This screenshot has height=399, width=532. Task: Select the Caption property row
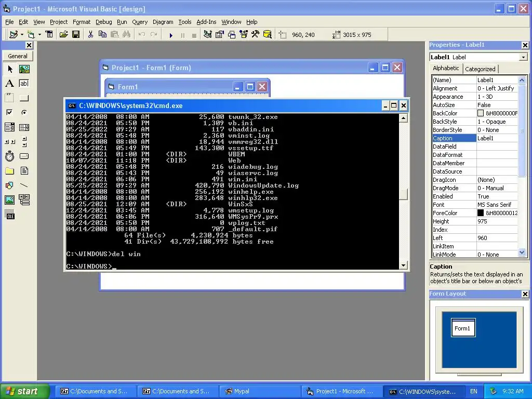[x=475, y=138]
